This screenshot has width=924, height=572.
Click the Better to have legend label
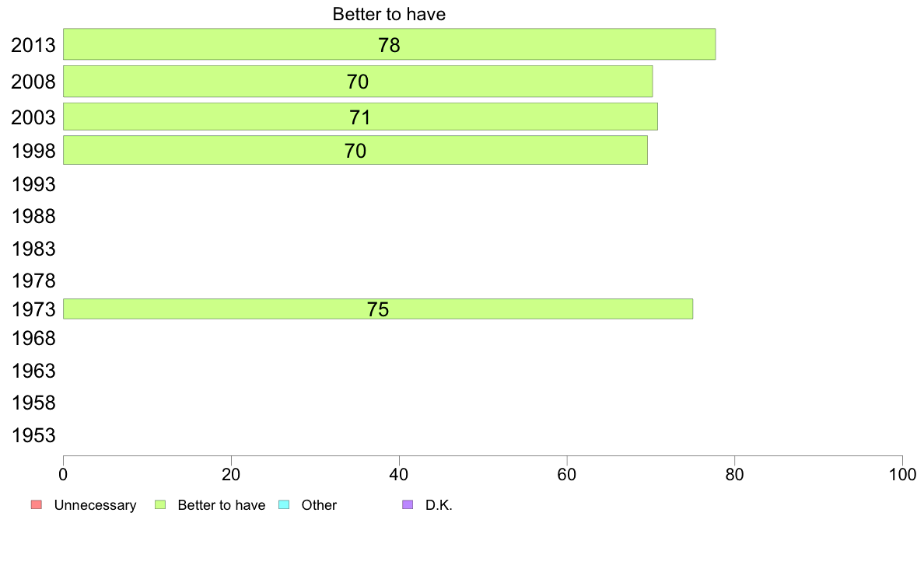[x=222, y=505]
